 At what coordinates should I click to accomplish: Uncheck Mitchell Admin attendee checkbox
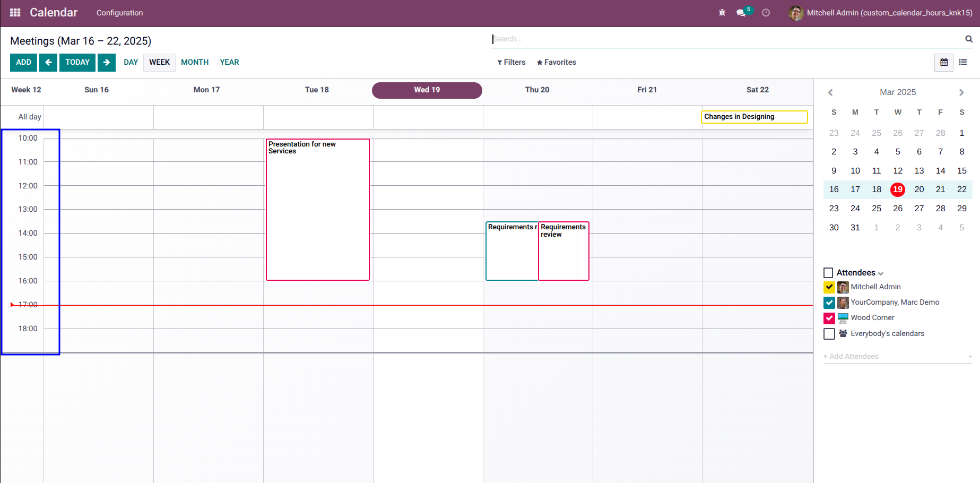(829, 287)
